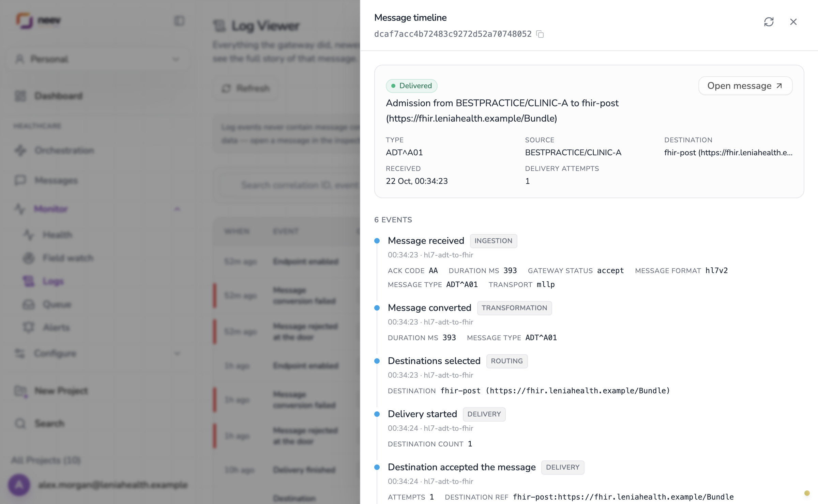Viewport: 818px width, 504px height.
Task: Open message in inspector
Action: point(745,86)
